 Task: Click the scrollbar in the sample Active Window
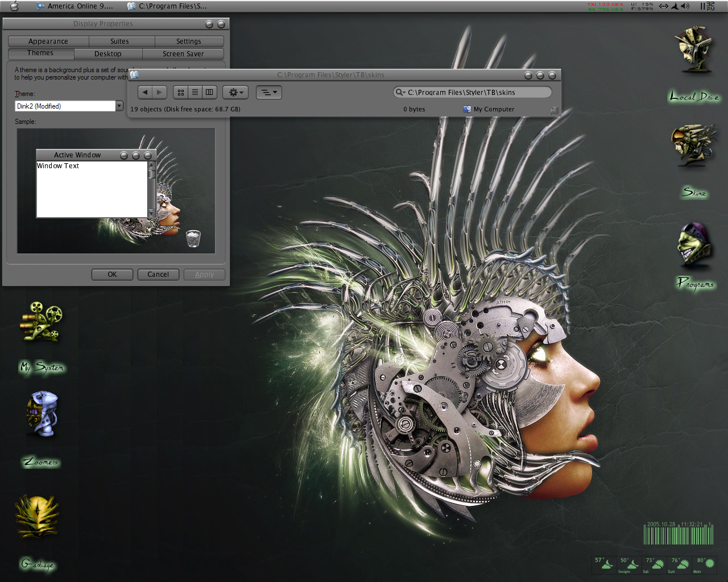click(151, 189)
